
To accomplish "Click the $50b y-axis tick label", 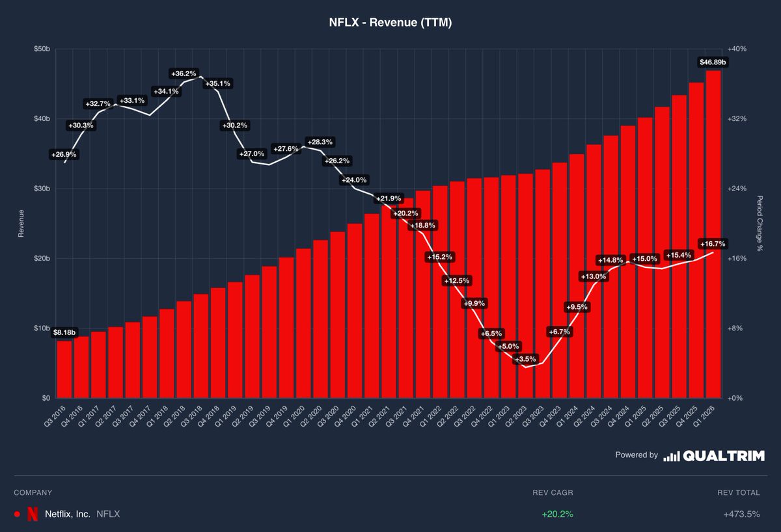I will tap(42, 49).
